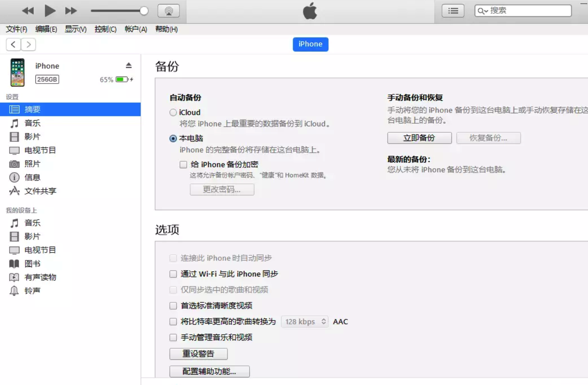The image size is (588, 385).
Task: Click the 选项 section heading
Action: 167,230
